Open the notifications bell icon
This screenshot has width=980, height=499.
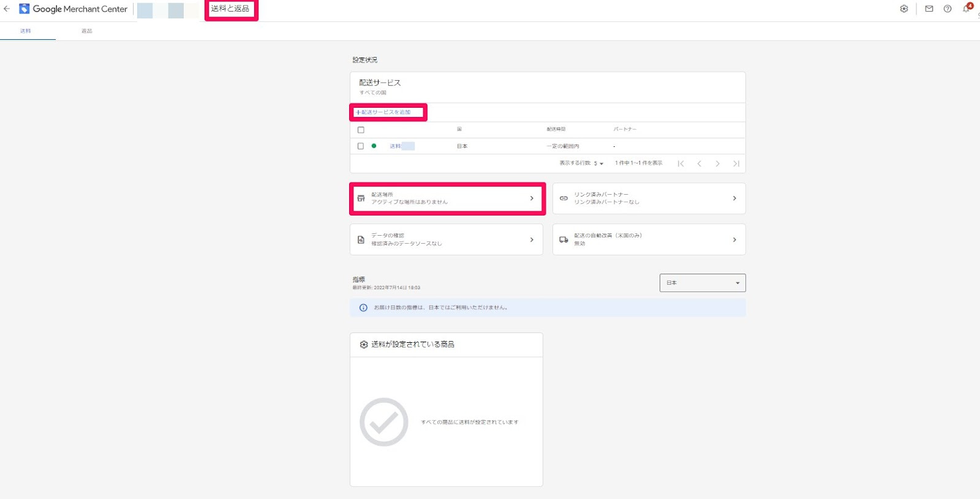966,9
